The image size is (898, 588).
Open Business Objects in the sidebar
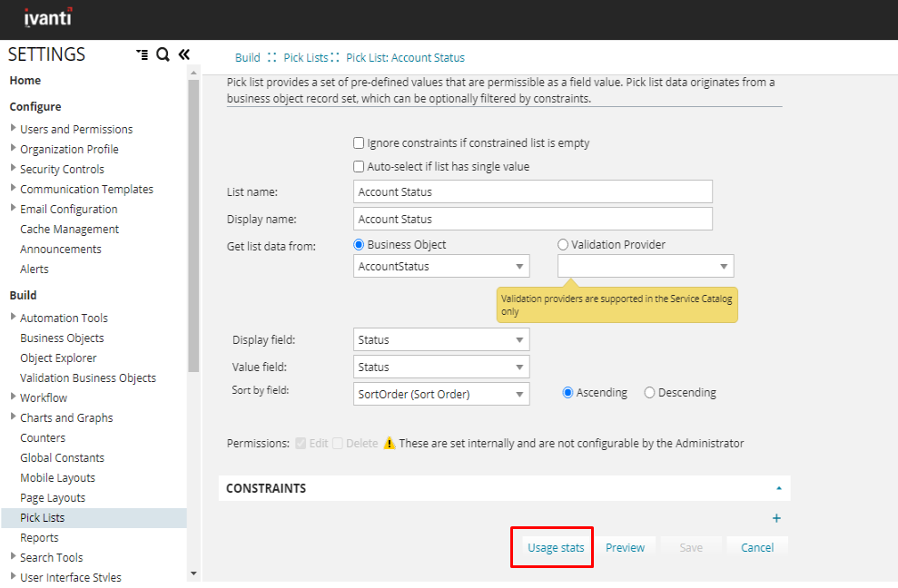point(62,338)
